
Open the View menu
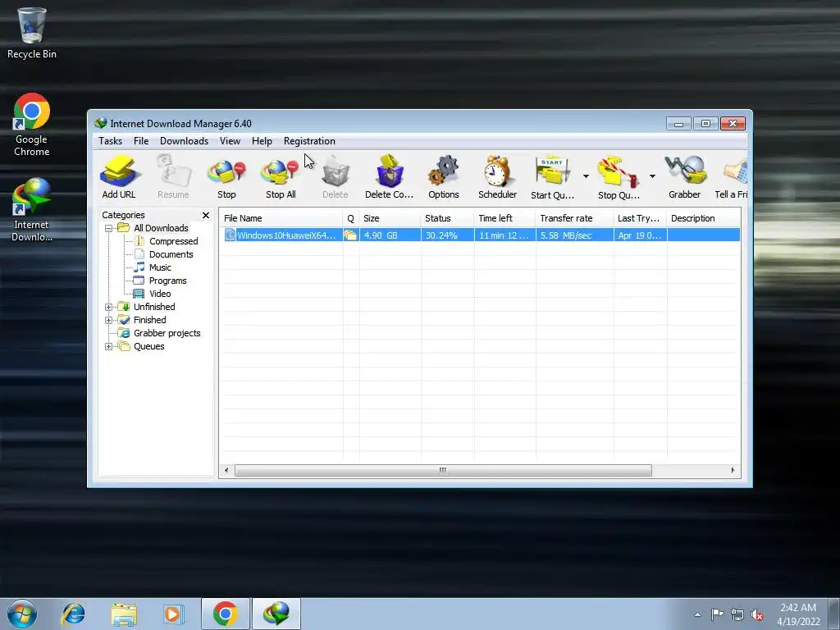[230, 141]
